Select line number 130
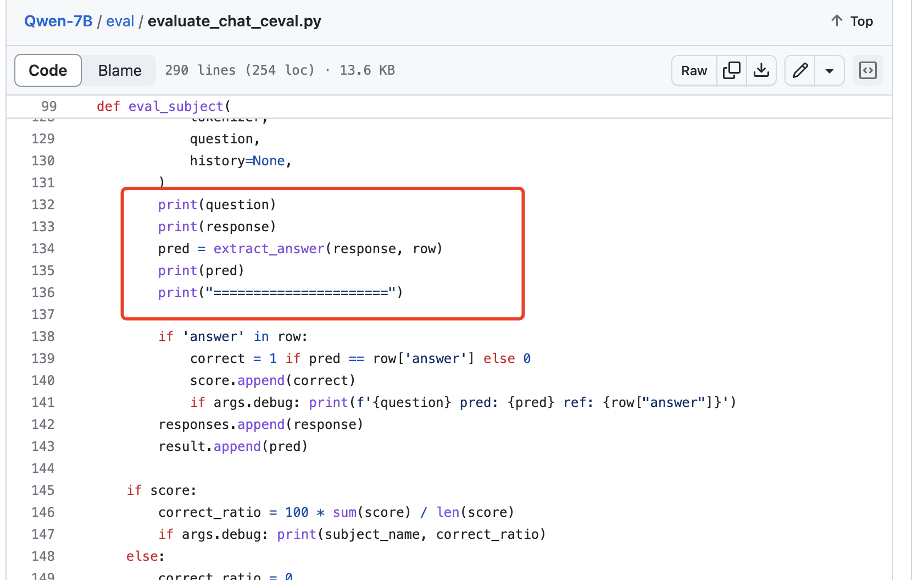Viewport: 924px width, 580px height. click(43, 160)
